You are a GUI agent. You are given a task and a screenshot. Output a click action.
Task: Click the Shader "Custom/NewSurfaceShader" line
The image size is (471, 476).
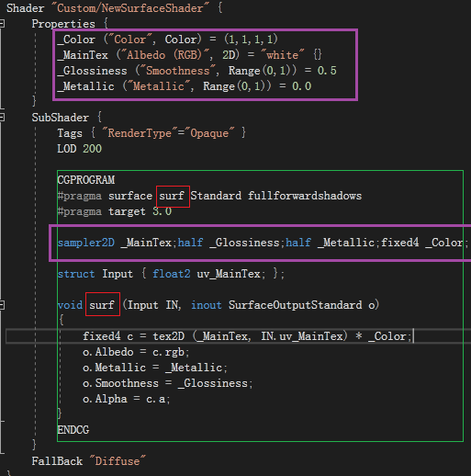115,8
